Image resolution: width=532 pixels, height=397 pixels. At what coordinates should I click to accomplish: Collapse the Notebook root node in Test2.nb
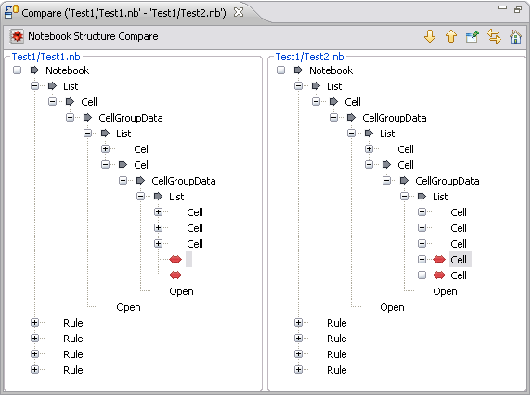tap(280, 70)
